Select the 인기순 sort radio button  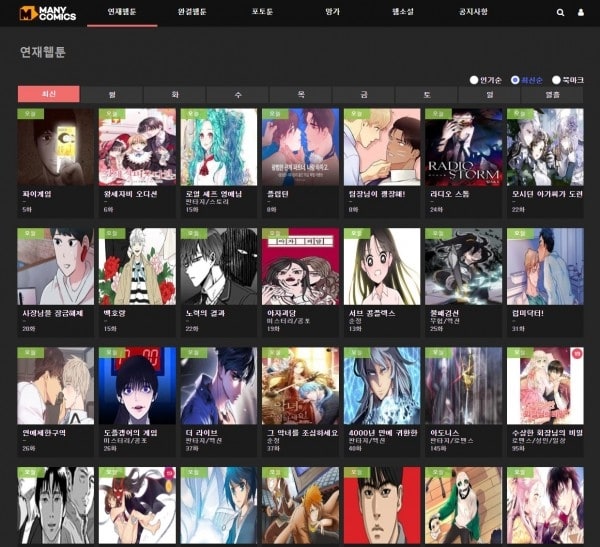(x=474, y=80)
